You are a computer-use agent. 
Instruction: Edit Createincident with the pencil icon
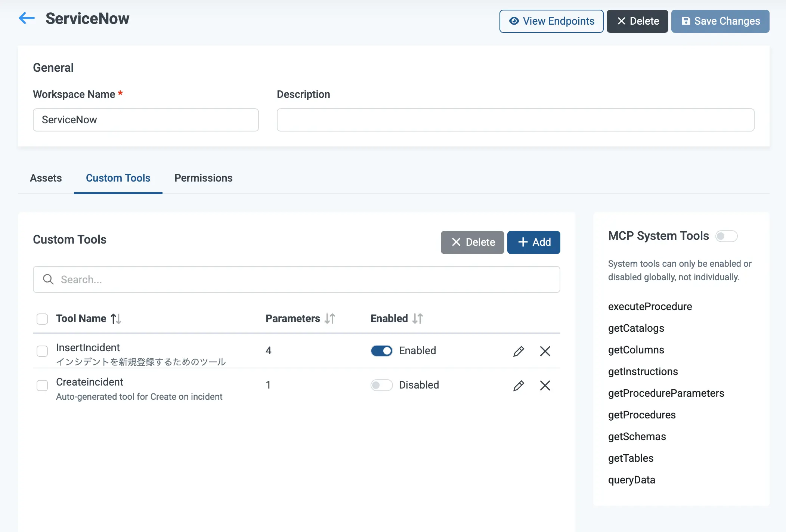519,386
